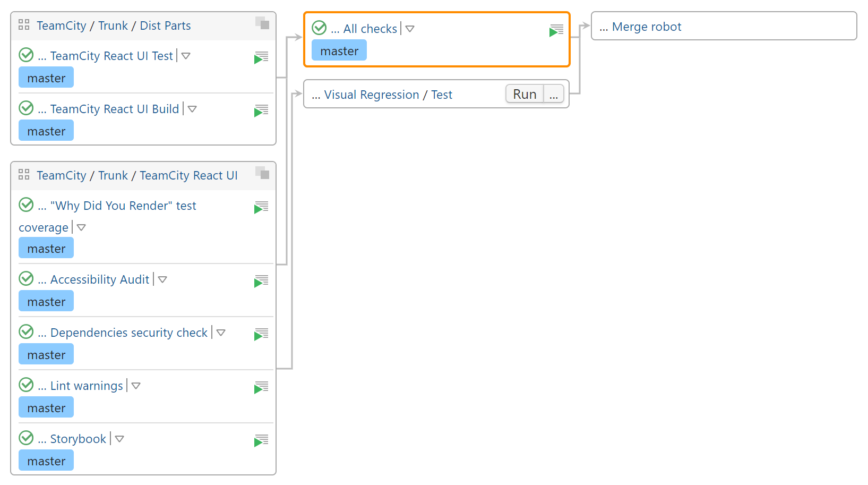Click the copy icon on the Dist Parts project header

point(262,24)
